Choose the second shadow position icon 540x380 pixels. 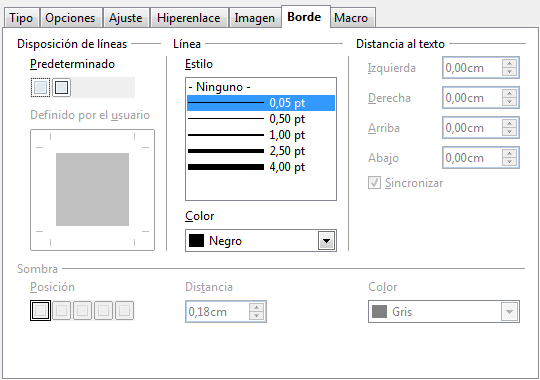point(62,310)
